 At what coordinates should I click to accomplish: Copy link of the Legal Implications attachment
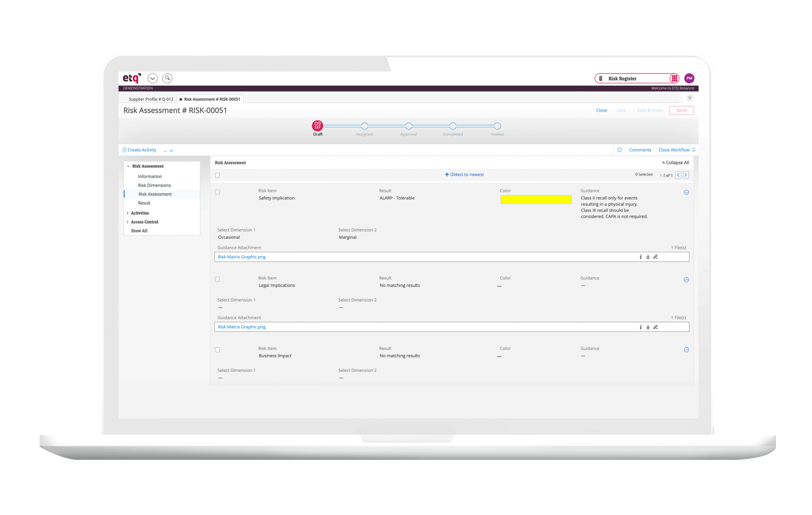(656, 327)
